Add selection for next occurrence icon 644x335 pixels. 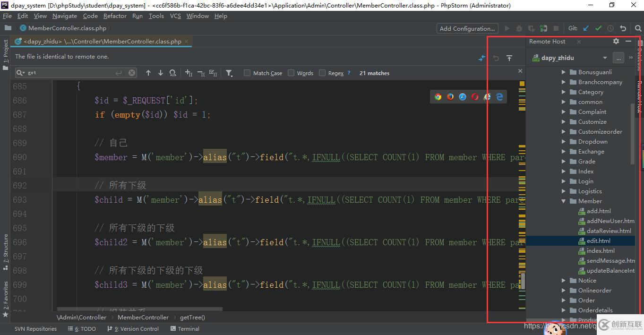pyautogui.click(x=189, y=73)
